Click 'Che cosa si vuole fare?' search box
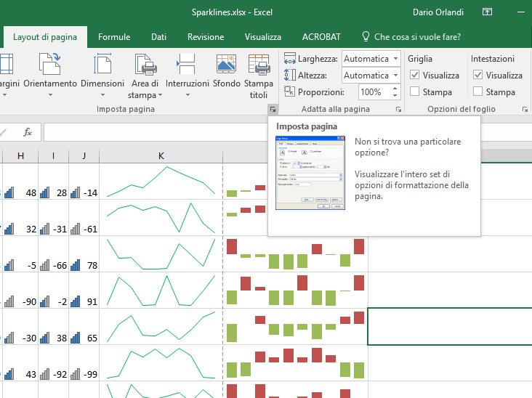 click(x=416, y=37)
